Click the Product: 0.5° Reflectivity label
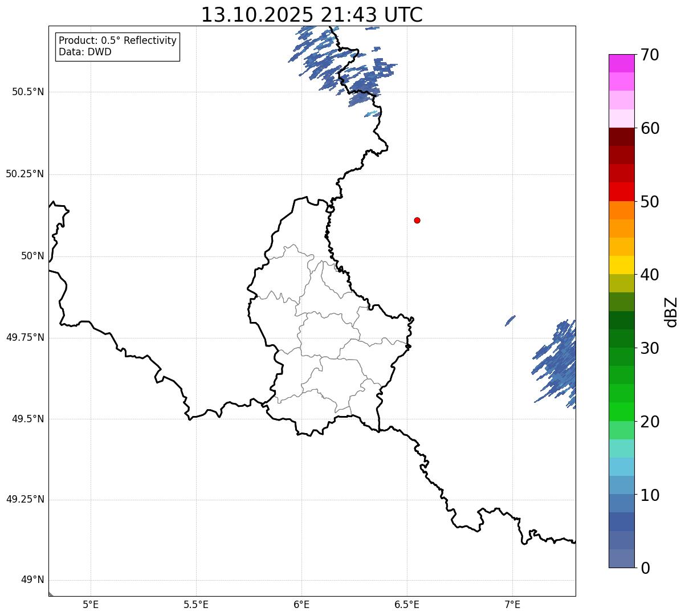 click(x=117, y=41)
